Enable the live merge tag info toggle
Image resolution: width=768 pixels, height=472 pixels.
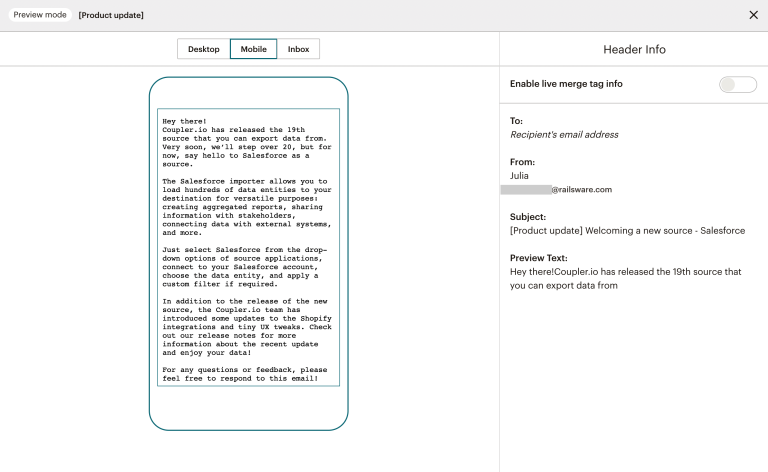[x=737, y=84]
